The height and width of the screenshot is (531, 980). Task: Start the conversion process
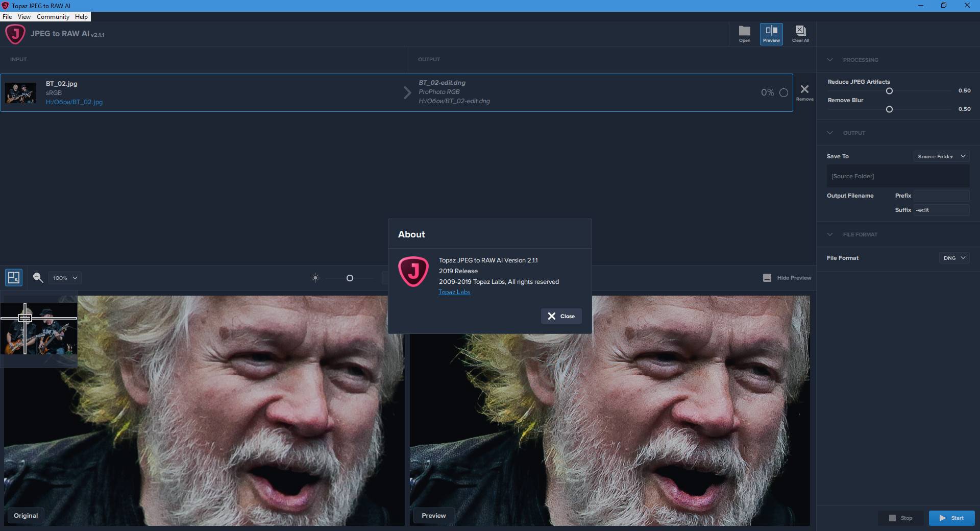[951, 518]
